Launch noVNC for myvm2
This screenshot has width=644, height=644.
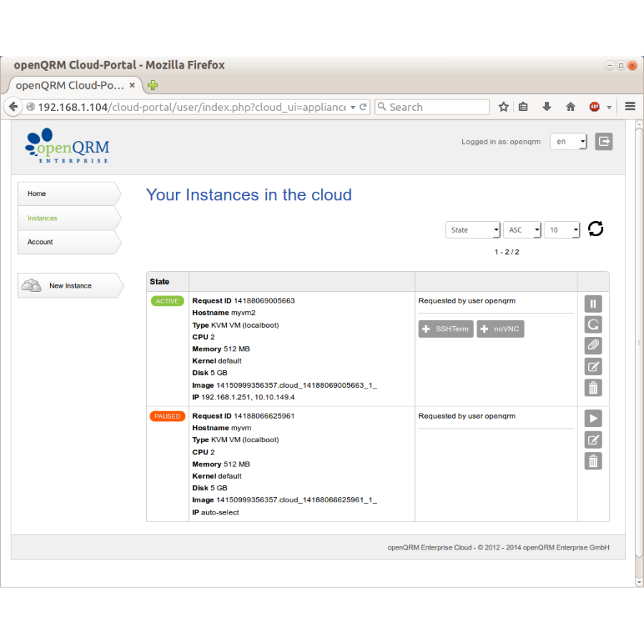(500, 329)
